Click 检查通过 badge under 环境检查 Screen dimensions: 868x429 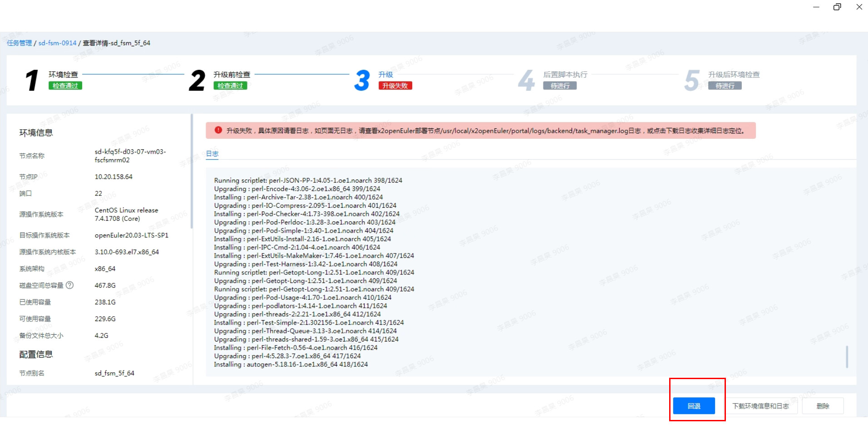coord(65,86)
